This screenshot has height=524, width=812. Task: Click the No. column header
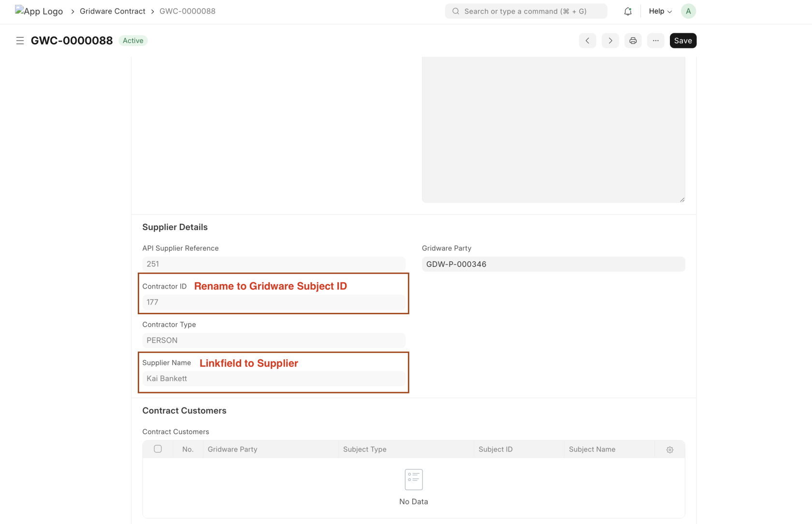click(188, 449)
